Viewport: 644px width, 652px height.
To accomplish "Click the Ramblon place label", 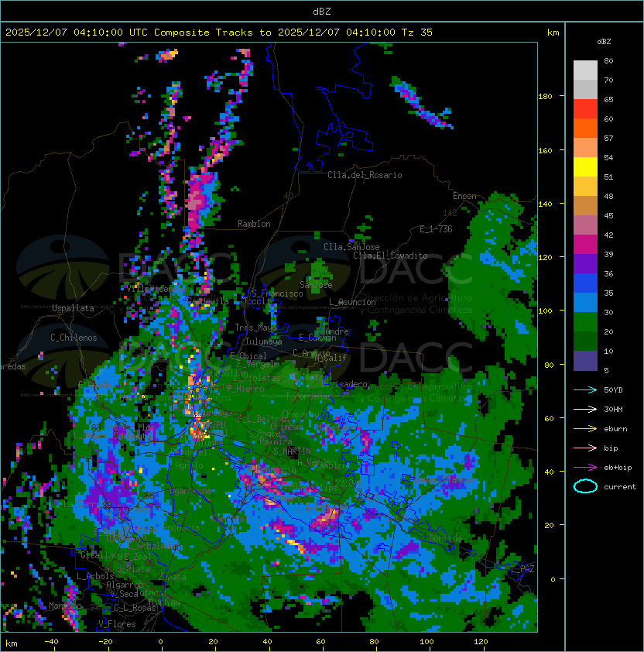I will tap(254, 224).
